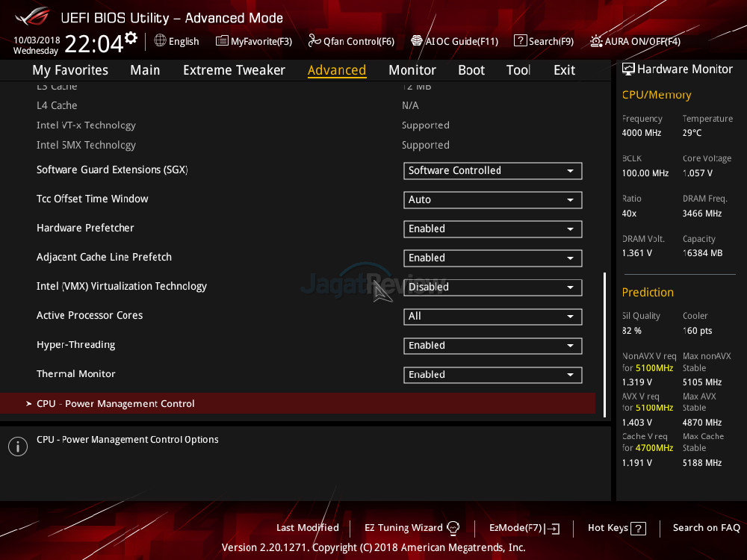Viewport: 747px width, 560px height.
Task: Click the Search(F9) question mark icon
Action: (520, 41)
